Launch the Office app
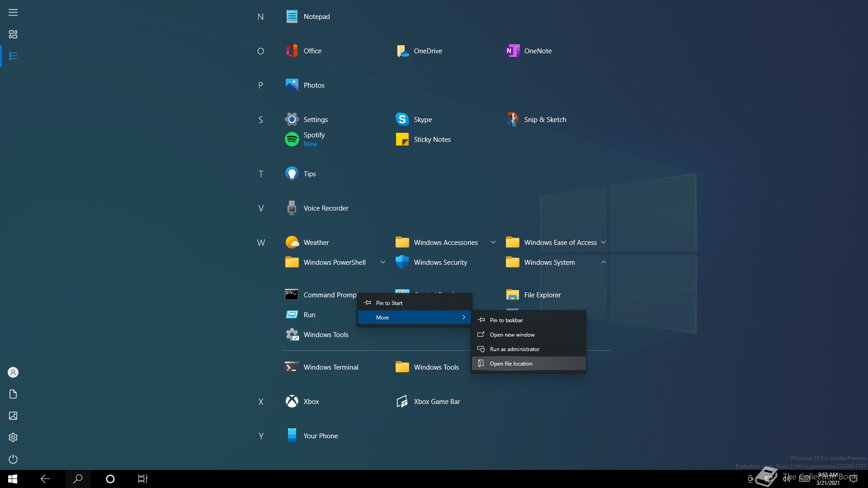868x488 pixels. pyautogui.click(x=304, y=51)
